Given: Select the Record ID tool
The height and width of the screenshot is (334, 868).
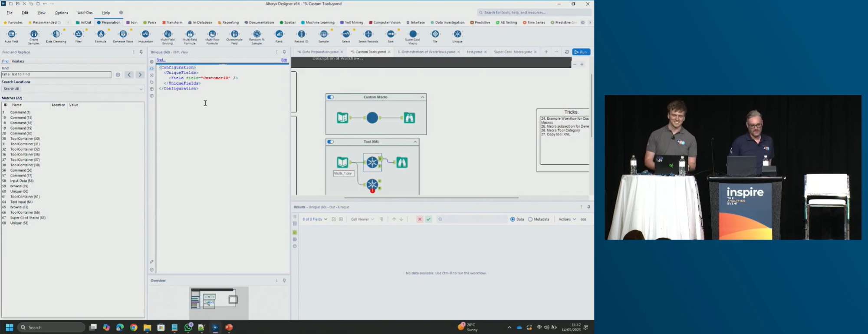Looking at the screenshot, I should [x=301, y=36].
